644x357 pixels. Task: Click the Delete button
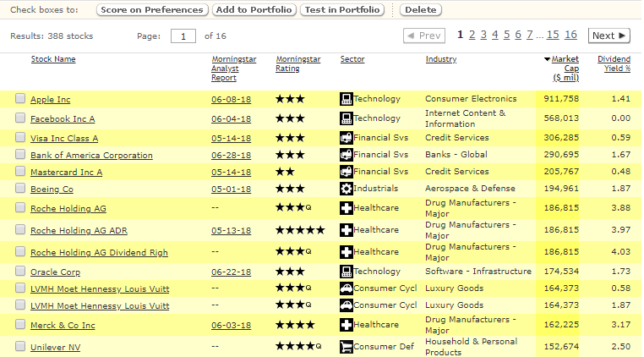[x=421, y=10]
